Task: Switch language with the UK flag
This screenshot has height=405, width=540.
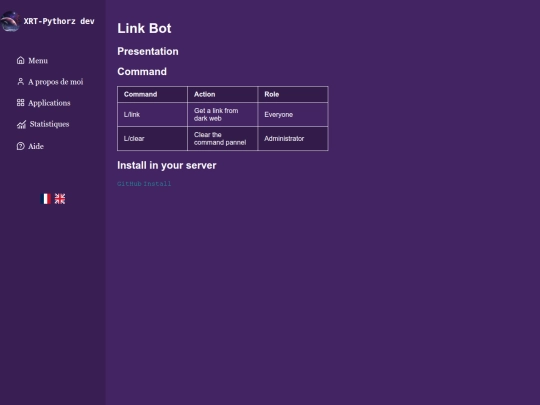Action: tap(60, 199)
